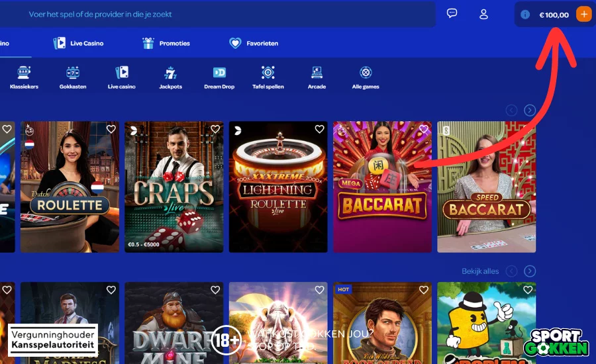Favorite the Craps Live game
596x364 pixels.
(x=215, y=129)
